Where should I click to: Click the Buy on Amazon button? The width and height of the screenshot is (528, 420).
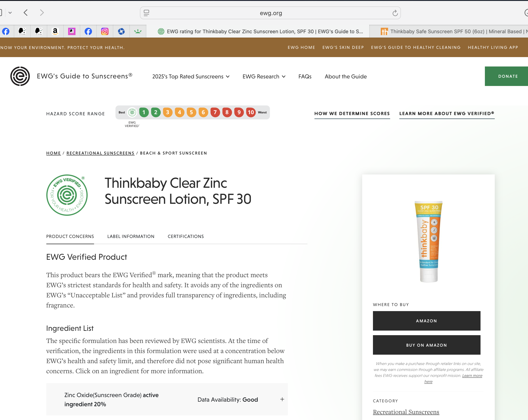click(x=426, y=345)
